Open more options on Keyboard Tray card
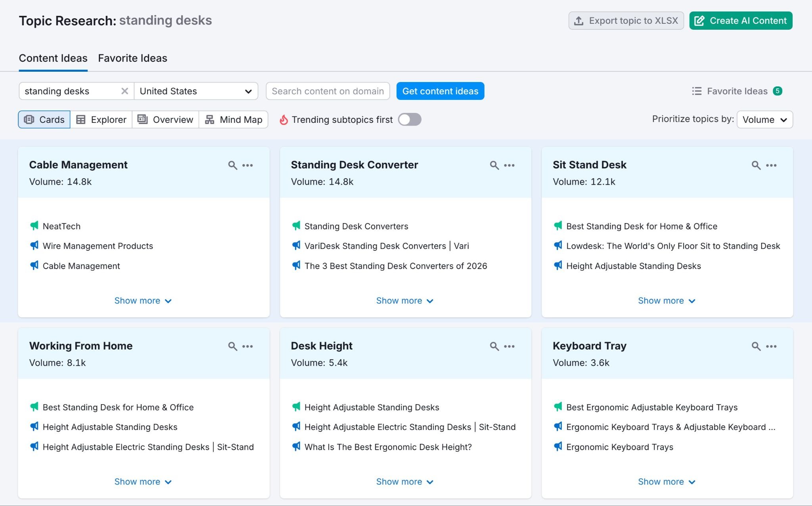 point(771,346)
